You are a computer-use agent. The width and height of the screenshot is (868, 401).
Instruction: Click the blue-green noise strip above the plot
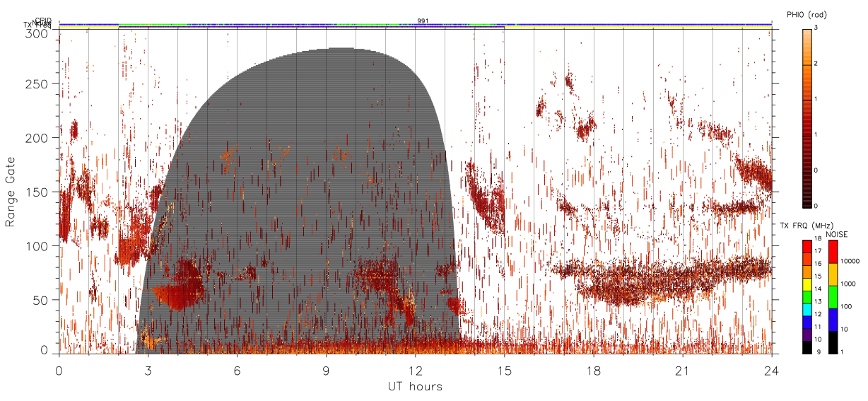pyautogui.click(x=416, y=25)
